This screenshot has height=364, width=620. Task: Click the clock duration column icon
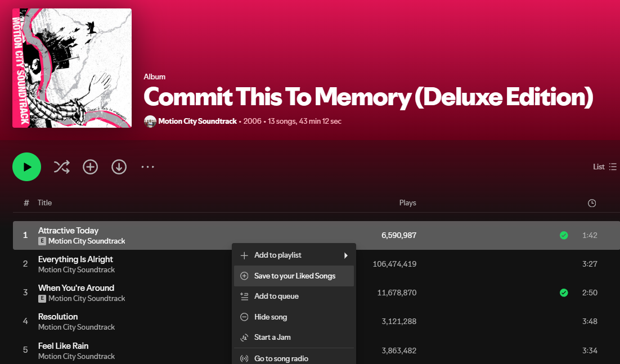591,203
